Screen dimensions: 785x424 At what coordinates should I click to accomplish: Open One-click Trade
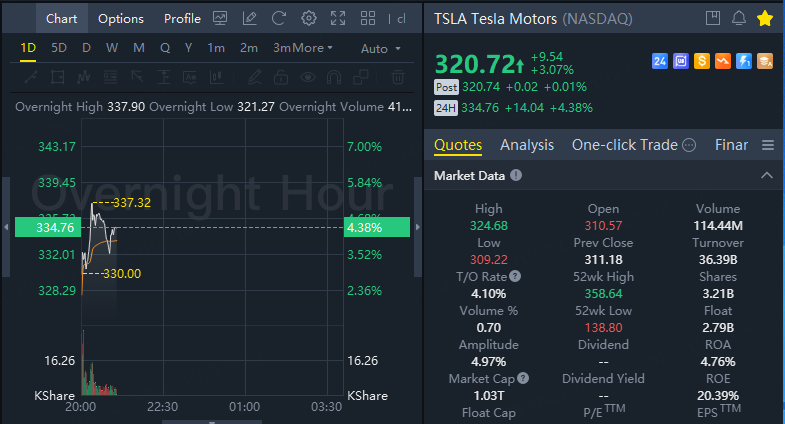(625, 145)
